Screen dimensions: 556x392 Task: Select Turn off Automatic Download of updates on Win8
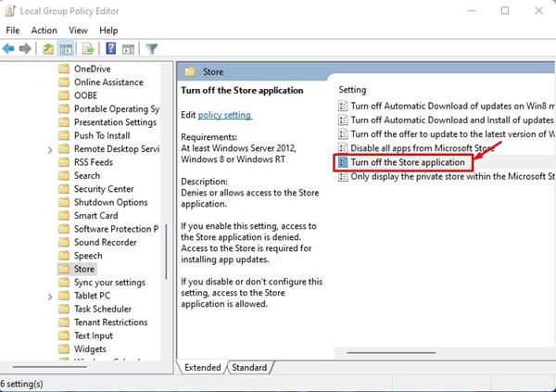(x=453, y=106)
